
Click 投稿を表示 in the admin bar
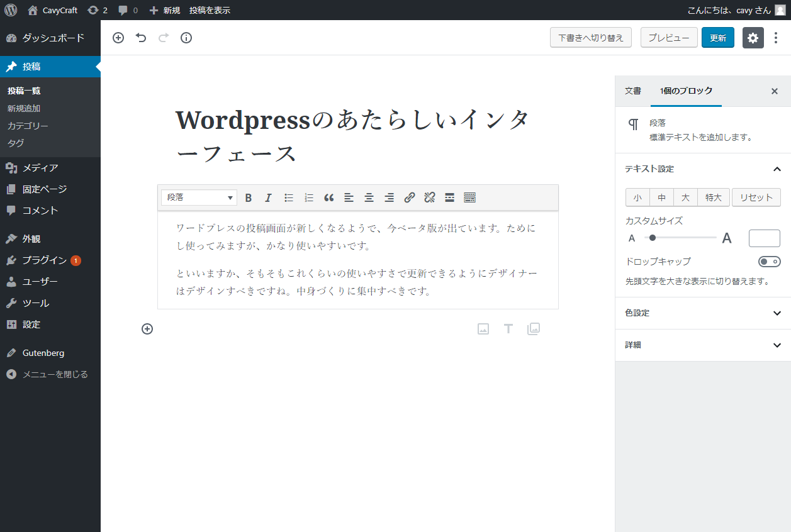click(210, 10)
